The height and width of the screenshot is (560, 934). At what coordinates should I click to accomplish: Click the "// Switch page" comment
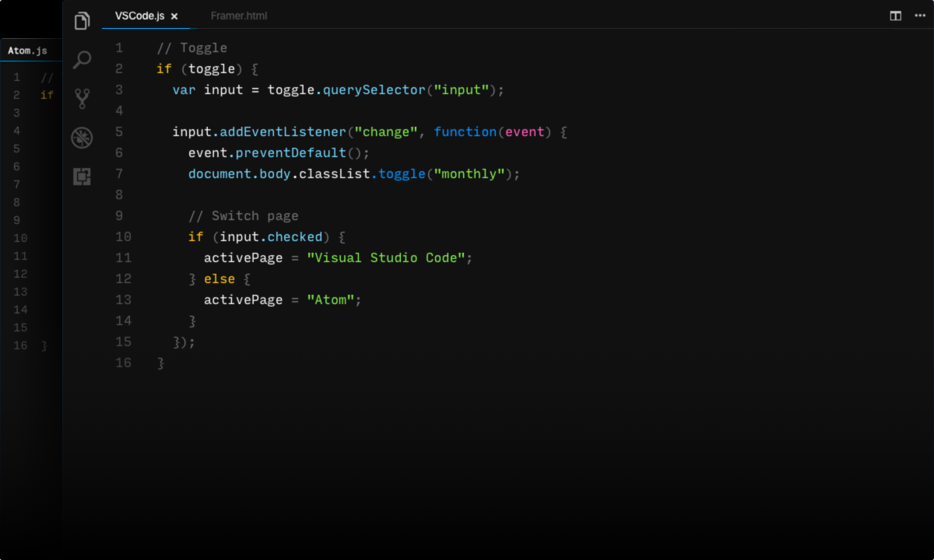point(243,216)
